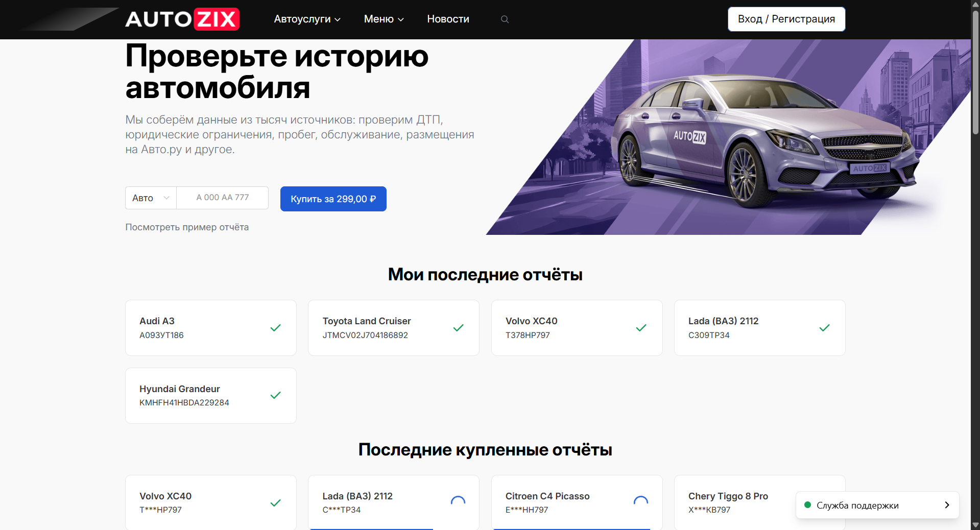Open Посмотреть пример отчёта link

[x=187, y=227]
